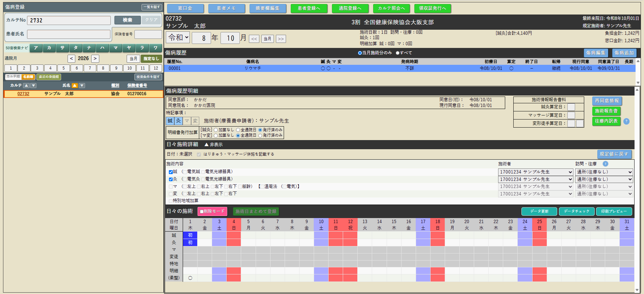This screenshot has height=294, width=644.
Task: Select the すべて radio in 傷病履歴
Action: click(x=397, y=53)
